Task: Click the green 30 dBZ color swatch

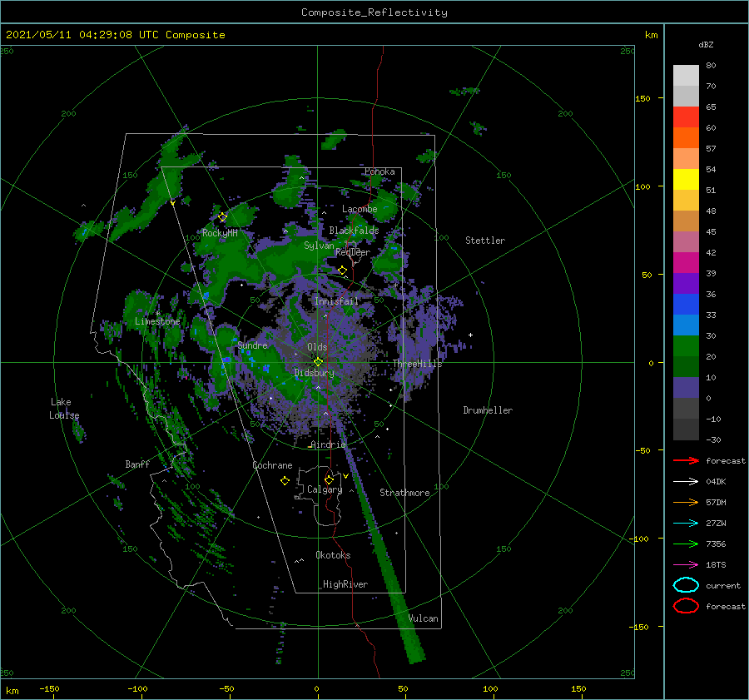Action: [x=686, y=346]
